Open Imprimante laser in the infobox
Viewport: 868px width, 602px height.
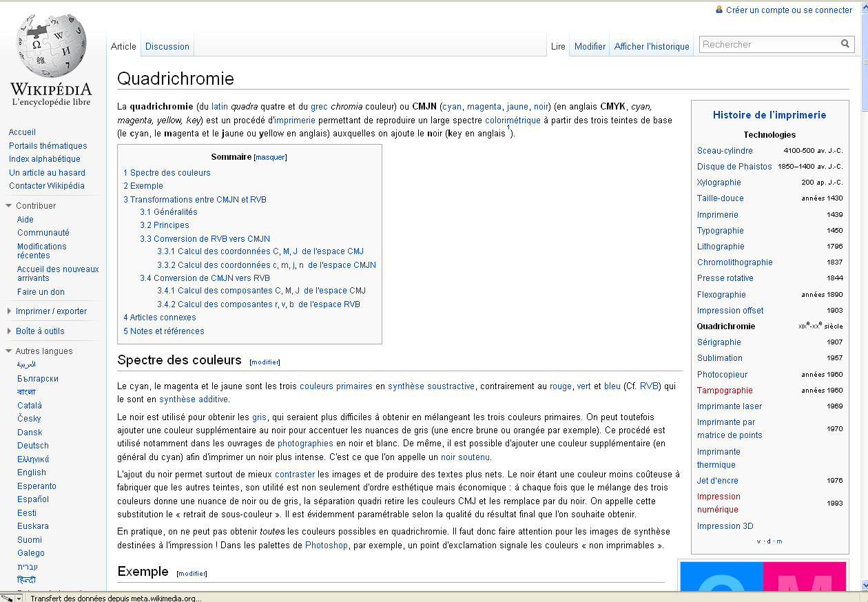pyautogui.click(x=730, y=406)
